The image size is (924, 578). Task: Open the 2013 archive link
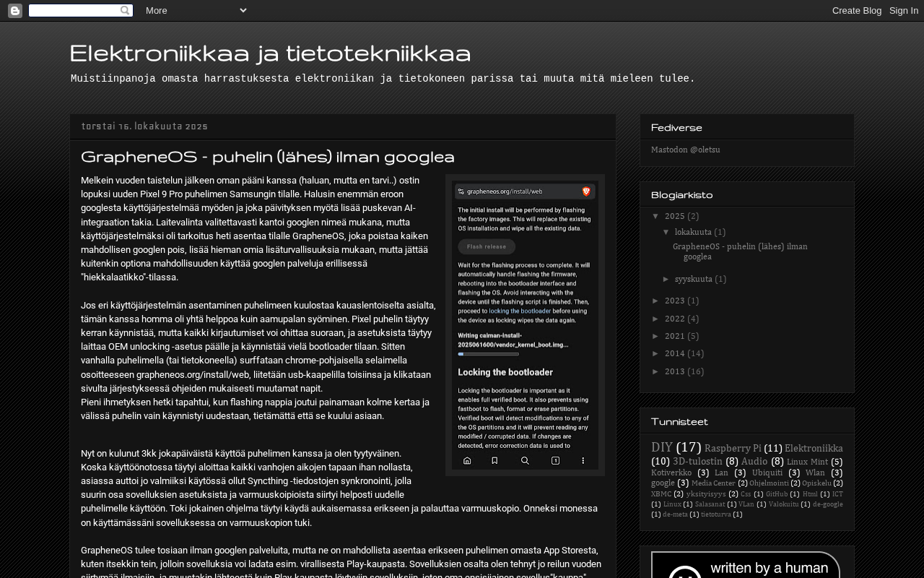coord(675,371)
